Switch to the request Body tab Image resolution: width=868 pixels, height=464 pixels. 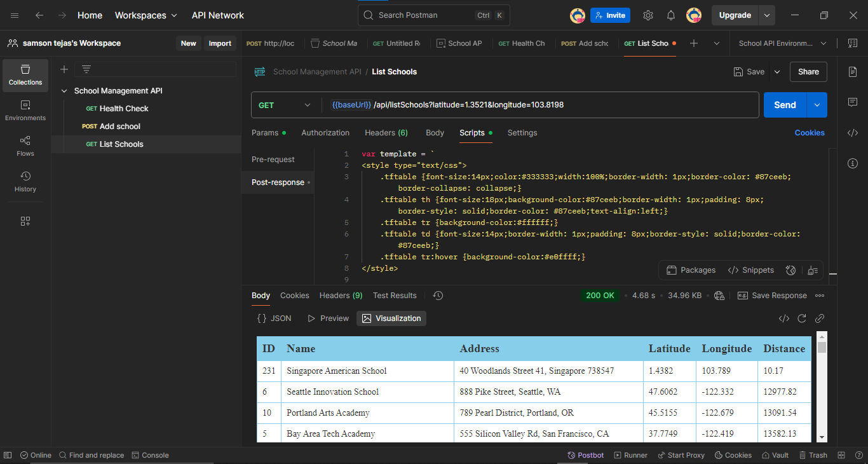435,133
